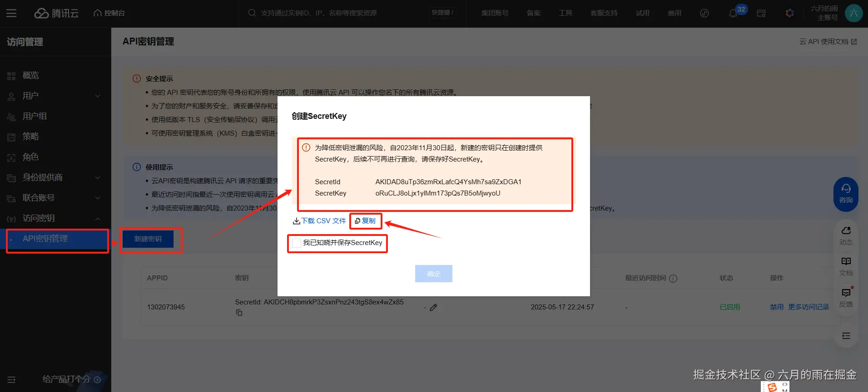The height and width of the screenshot is (392, 868).
Task: Expand the 身份提供商 sidebar section
Action: point(55,177)
